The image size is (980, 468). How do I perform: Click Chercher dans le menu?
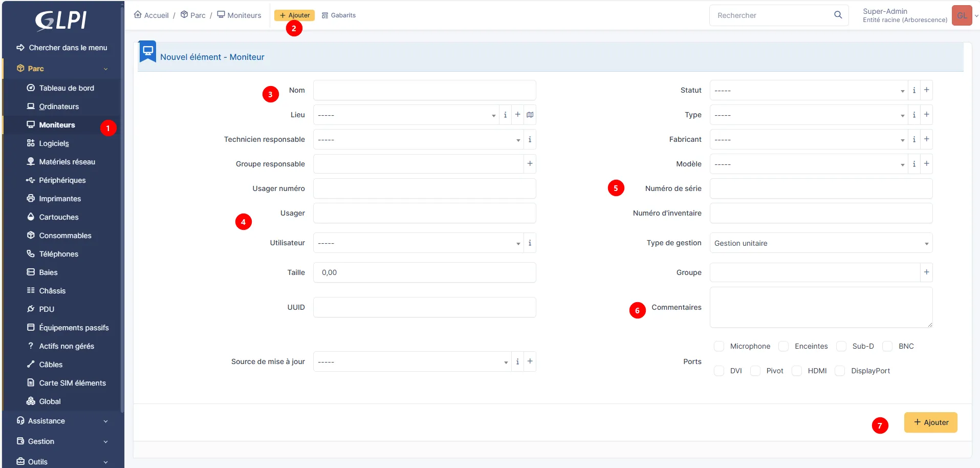pyautogui.click(x=62, y=48)
